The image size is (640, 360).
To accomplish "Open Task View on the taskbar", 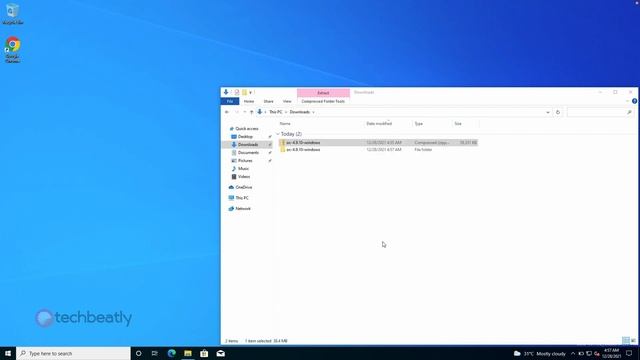I will tap(155, 353).
